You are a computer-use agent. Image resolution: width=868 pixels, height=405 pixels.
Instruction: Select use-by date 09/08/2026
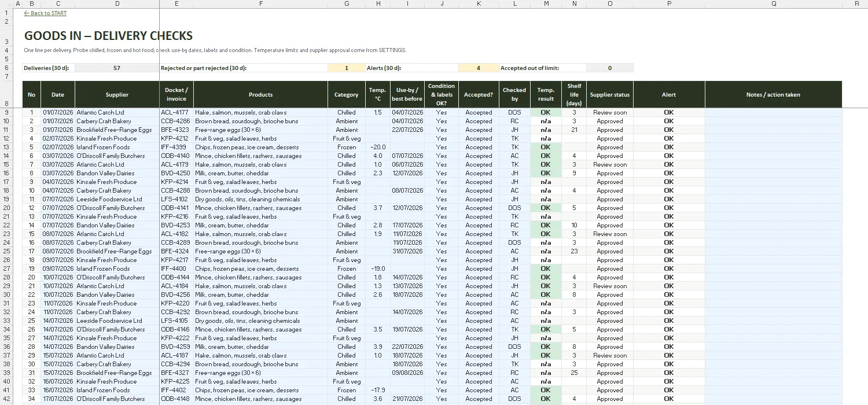[407, 373]
